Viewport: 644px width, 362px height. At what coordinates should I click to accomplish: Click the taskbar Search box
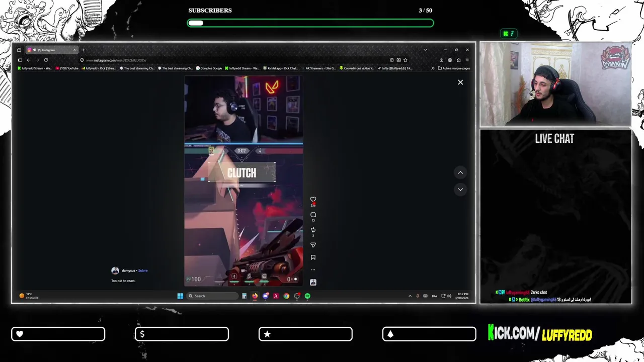click(x=212, y=296)
